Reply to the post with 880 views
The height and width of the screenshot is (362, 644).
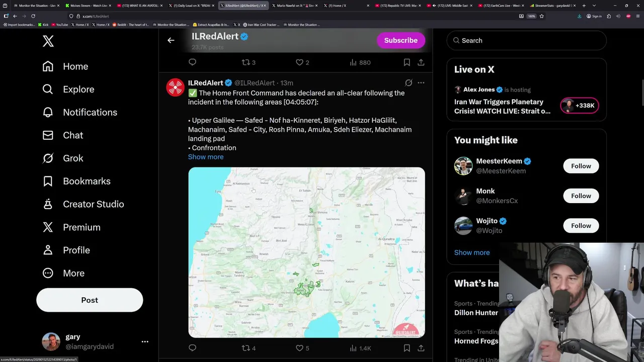[192, 62]
